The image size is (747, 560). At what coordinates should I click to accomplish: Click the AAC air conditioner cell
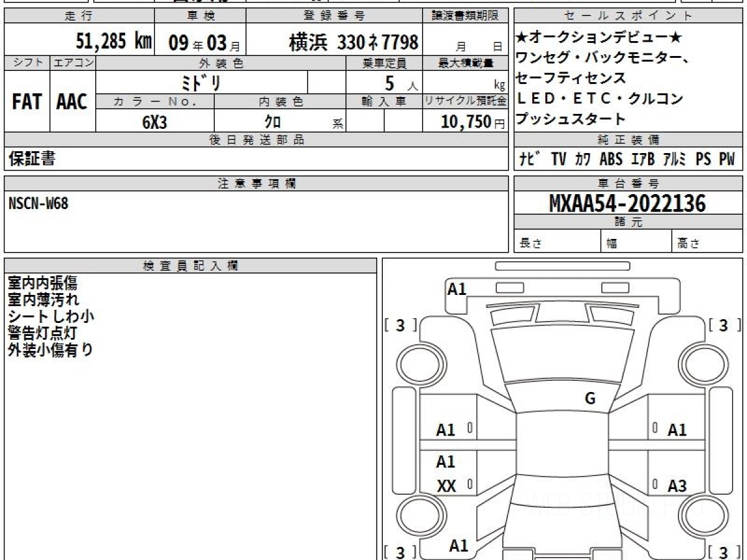click(x=72, y=102)
